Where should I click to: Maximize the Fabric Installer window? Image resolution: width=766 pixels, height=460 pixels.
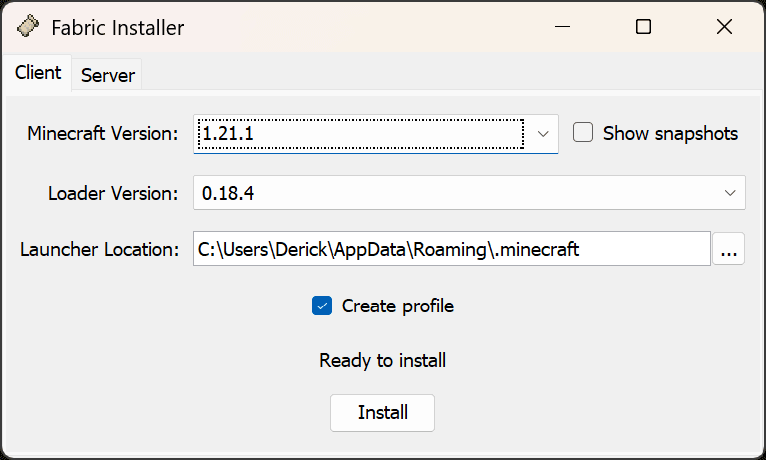(643, 27)
